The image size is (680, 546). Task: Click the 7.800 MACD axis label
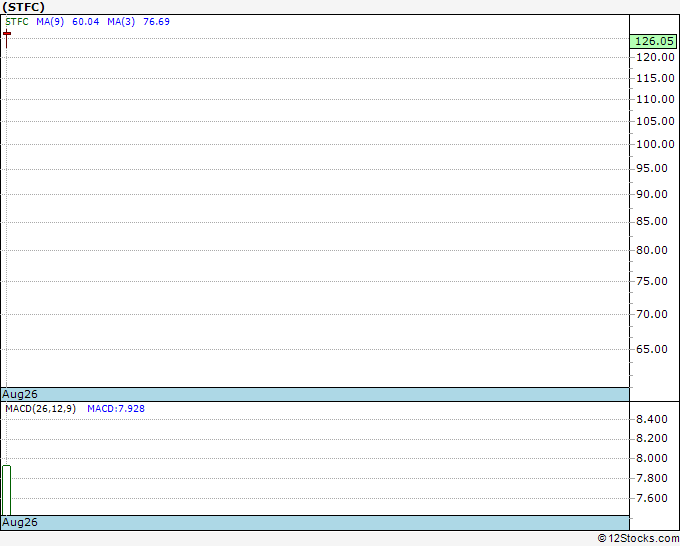651,478
